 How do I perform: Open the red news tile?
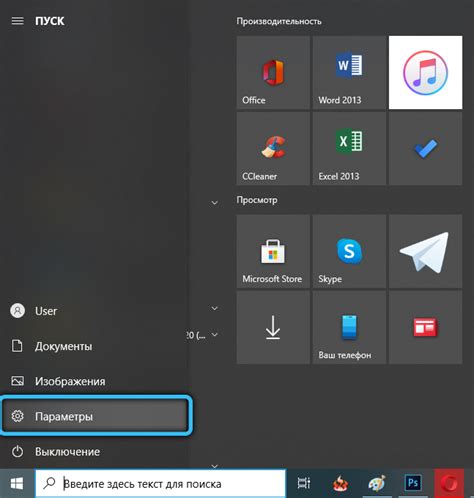coord(425,327)
